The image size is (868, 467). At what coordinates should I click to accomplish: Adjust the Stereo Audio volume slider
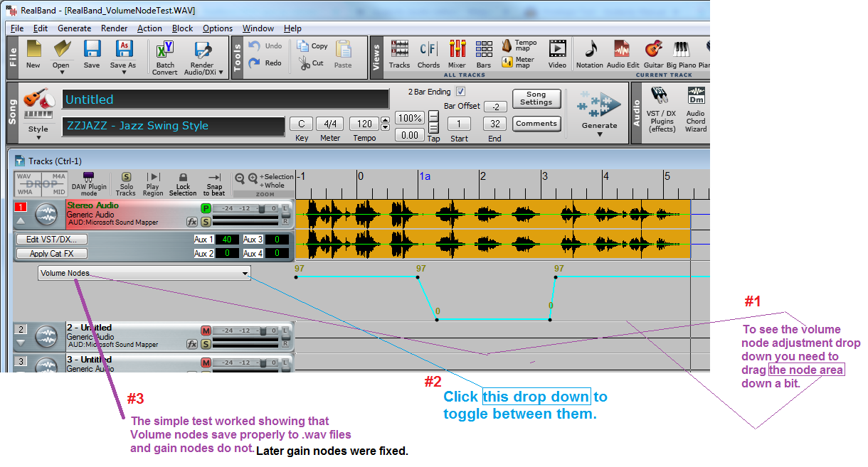click(x=262, y=208)
